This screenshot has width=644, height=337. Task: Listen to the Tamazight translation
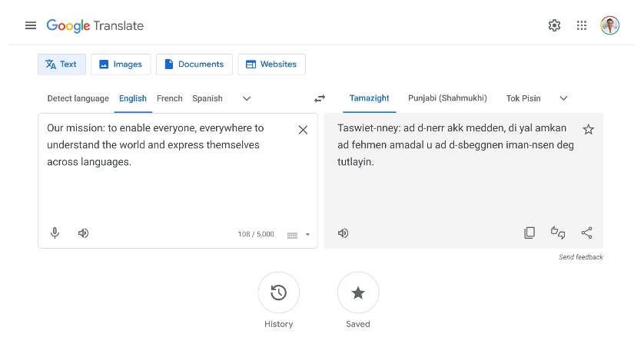(x=344, y=233)
